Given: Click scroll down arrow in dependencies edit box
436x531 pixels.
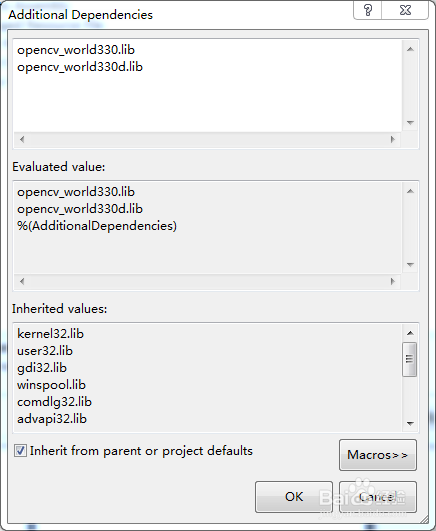Looking at the screenshot, I should 410,123.
